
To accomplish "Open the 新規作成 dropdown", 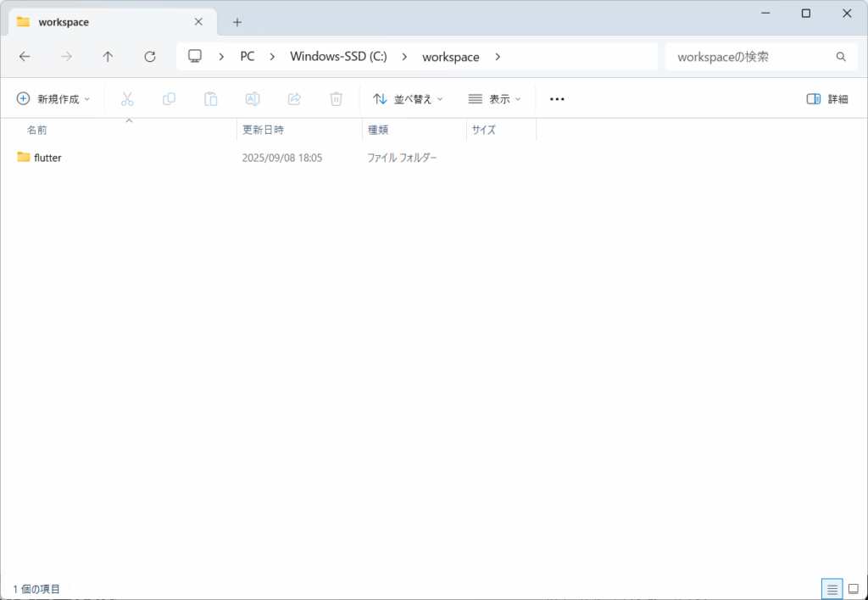I will [x=53, y=99].
